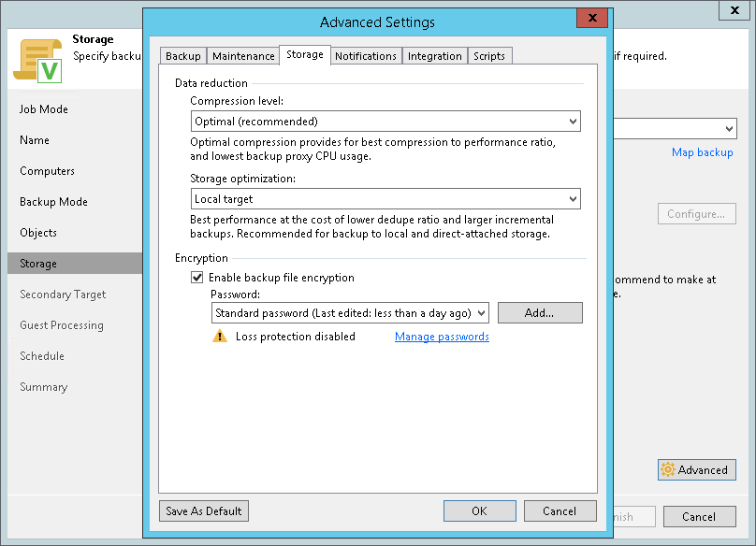Viewport: 756px width, 546px height.
Task: Uncheck Enable backup file encryption
Action: [197, 278]
